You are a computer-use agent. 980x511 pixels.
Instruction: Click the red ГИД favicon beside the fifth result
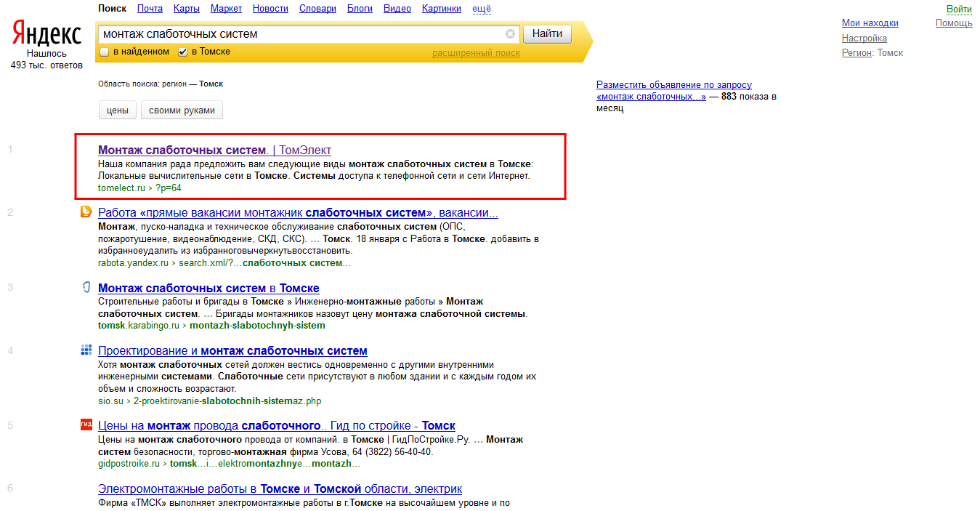coord(86,425)
